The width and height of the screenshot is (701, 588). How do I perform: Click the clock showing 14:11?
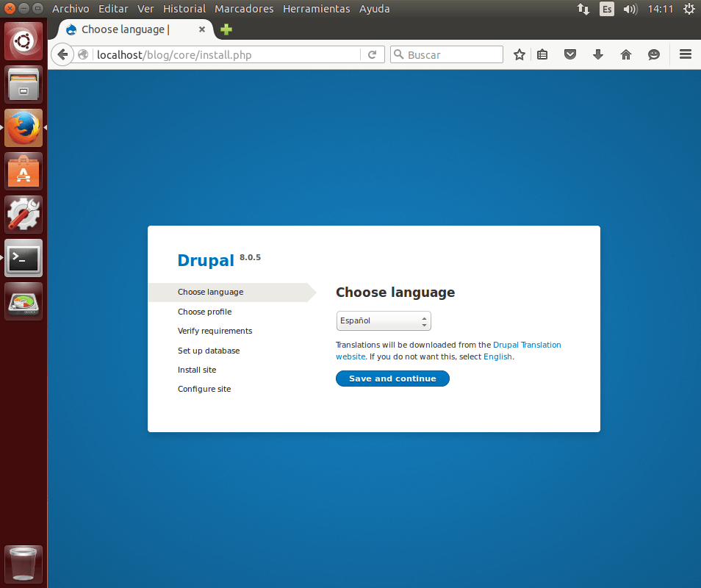pos(661,9)
